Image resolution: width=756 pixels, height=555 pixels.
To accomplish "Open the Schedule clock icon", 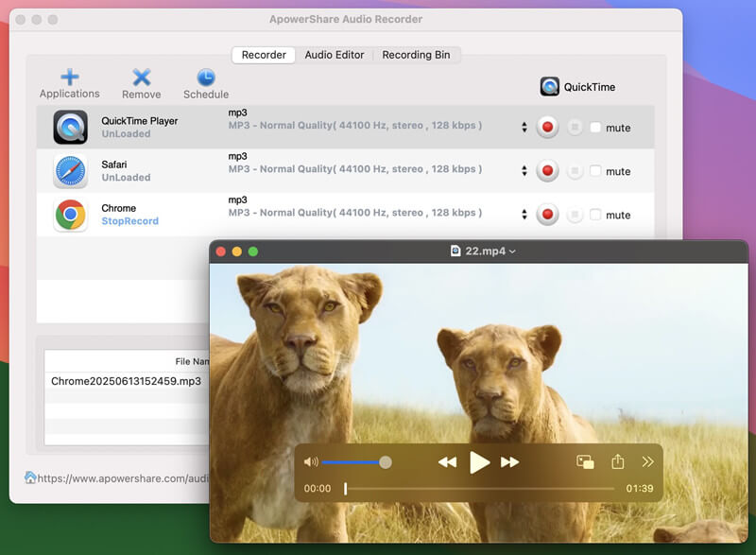I will (x=206, y=78).
